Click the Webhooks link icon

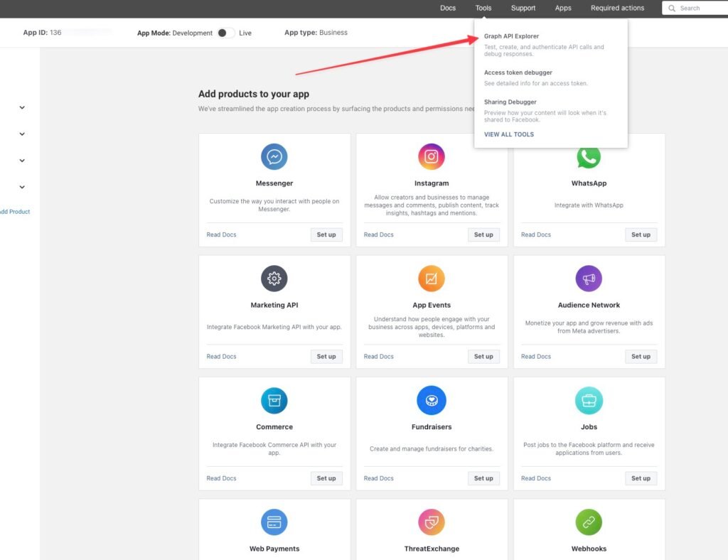pyautogui.click(x=589, y=522)
